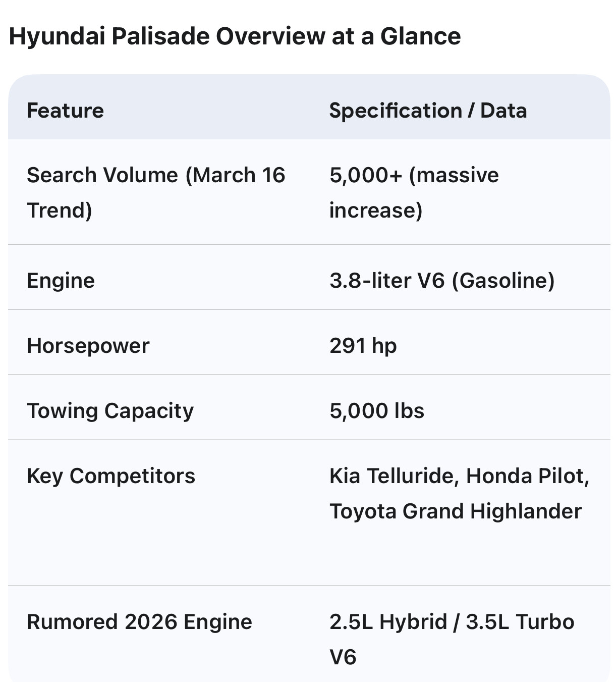The height and width of the screenshot is (682, 616).
Task: Click the Hyundai Palisade Overview at a Glance heading
Action: 235,36
